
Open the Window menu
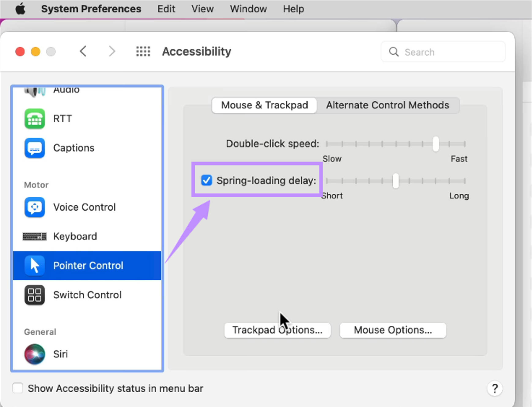click(x=248, y=9)
